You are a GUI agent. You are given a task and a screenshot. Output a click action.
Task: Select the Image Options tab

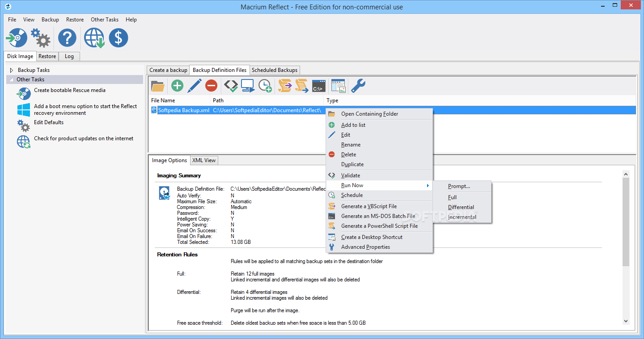click(169, 160)
